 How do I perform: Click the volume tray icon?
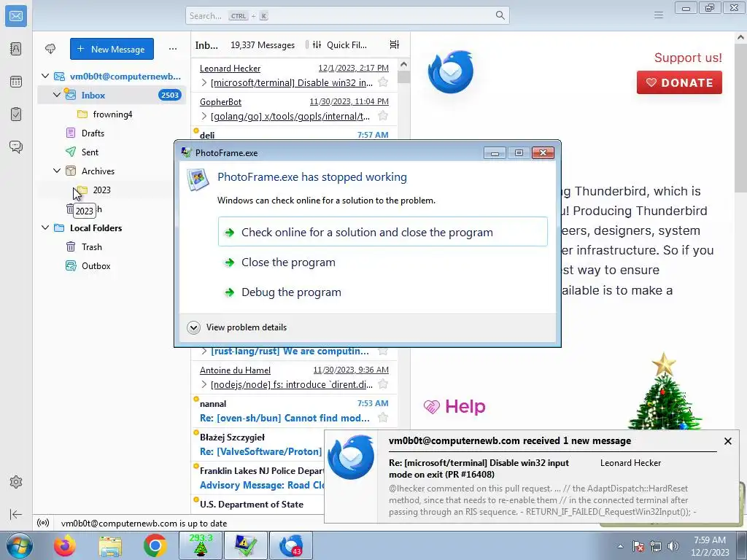pos(673,545)
